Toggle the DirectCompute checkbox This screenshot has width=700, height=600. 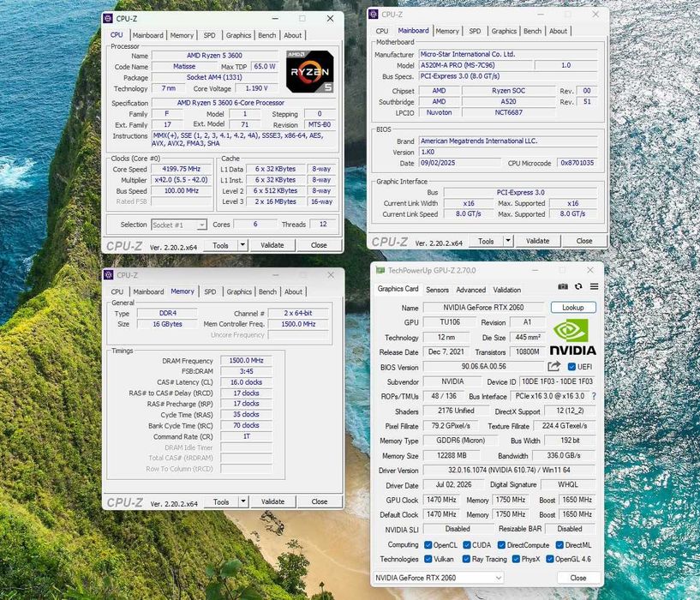tap(501, 545)
